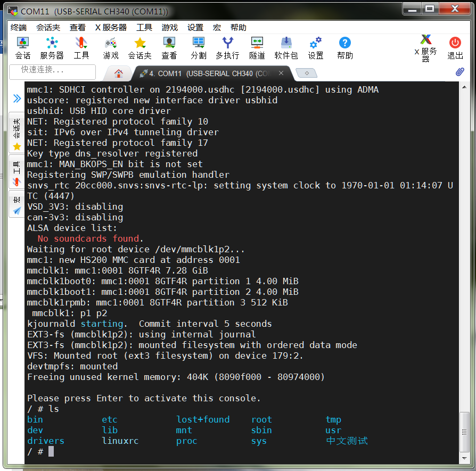
Task: Open the 会话夹 sidebar star panel
Action: pos(17,134)
